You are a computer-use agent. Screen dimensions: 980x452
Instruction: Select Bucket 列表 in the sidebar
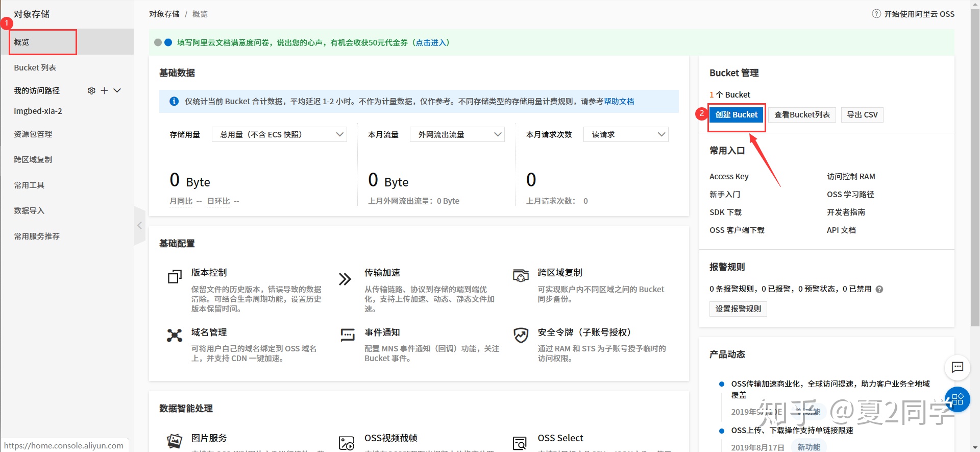[35, 67]
